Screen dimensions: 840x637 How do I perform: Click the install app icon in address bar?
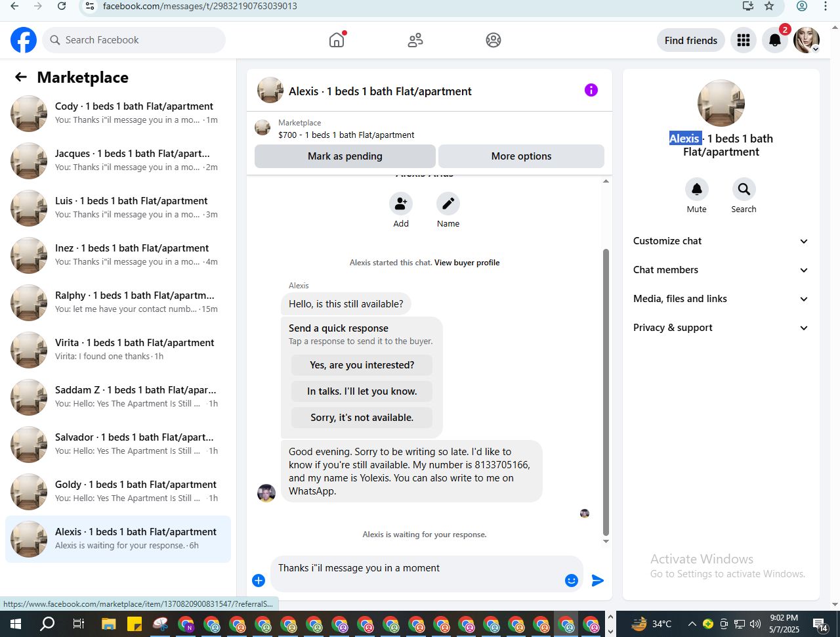tap(747, 6)
